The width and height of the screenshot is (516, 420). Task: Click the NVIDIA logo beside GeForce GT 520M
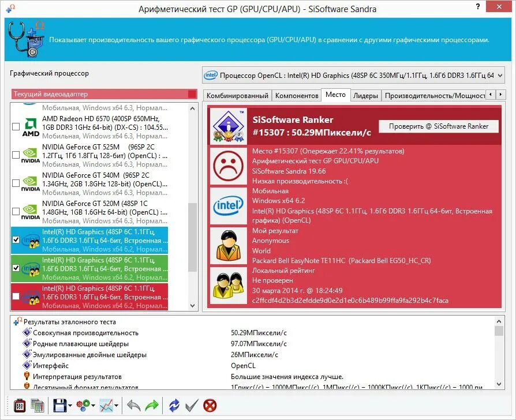point(31,212)
